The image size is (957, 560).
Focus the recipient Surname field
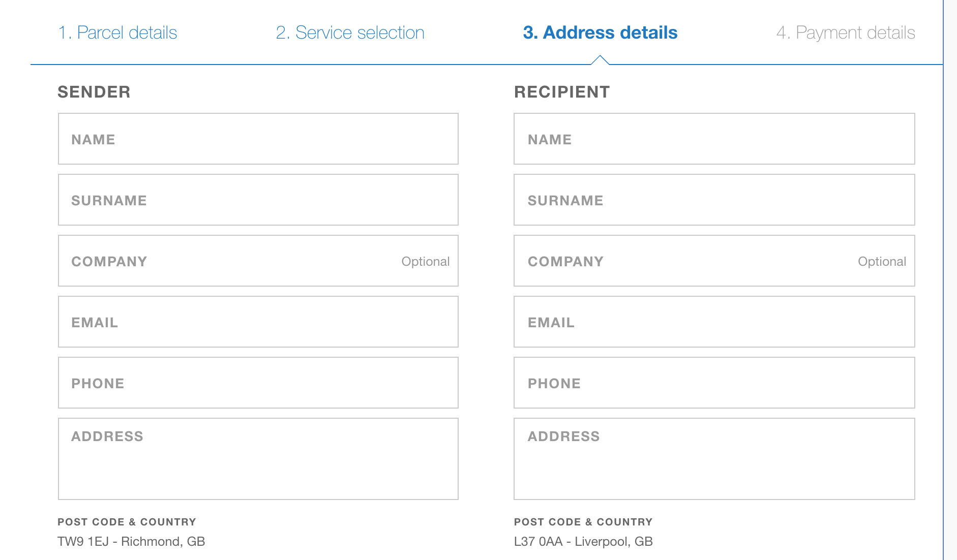tap(714, 200)
